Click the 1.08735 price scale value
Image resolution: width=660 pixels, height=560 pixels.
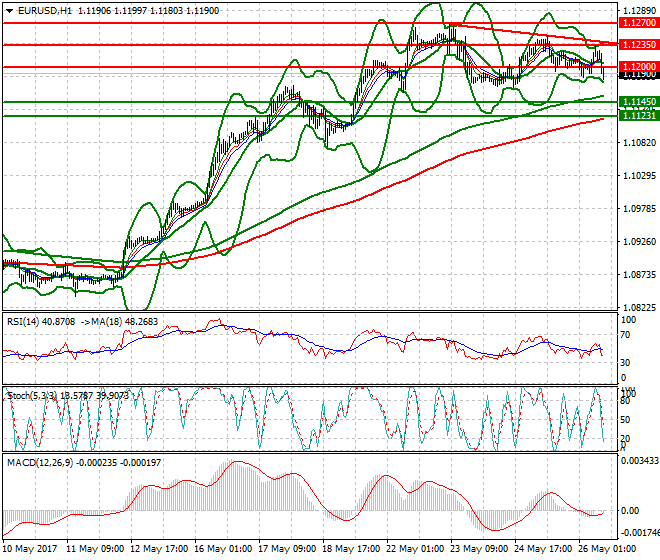(639, 275)
